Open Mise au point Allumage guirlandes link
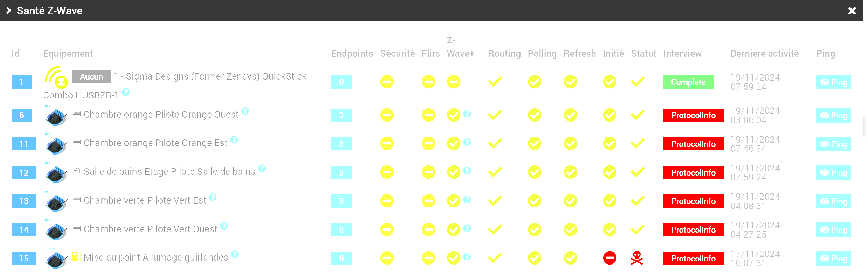868x274 pixels. click(156, 258)
